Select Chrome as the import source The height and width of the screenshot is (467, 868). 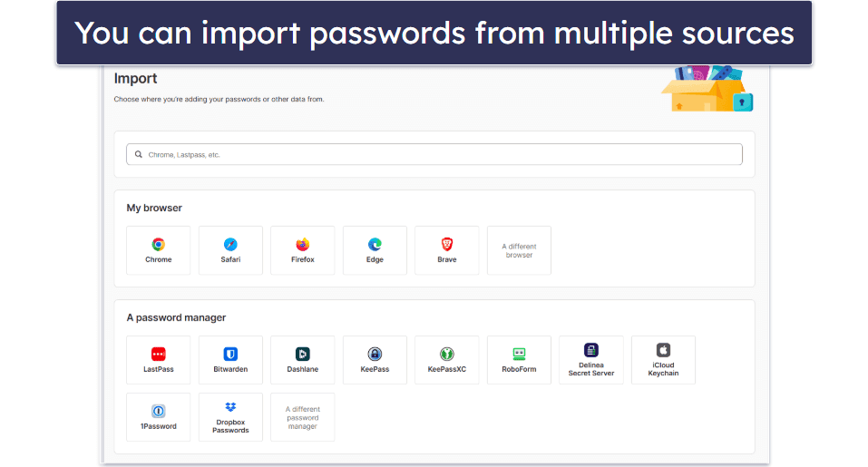pyautogui.click(x=158, y=250)
